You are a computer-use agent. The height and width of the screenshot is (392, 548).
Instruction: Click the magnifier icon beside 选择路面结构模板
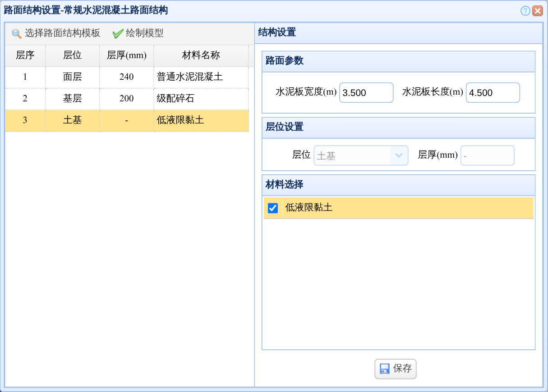(x=16, y=33)
